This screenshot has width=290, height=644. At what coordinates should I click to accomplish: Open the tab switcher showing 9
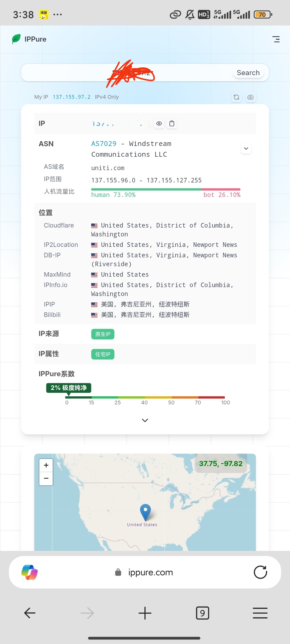coord(202,613)
